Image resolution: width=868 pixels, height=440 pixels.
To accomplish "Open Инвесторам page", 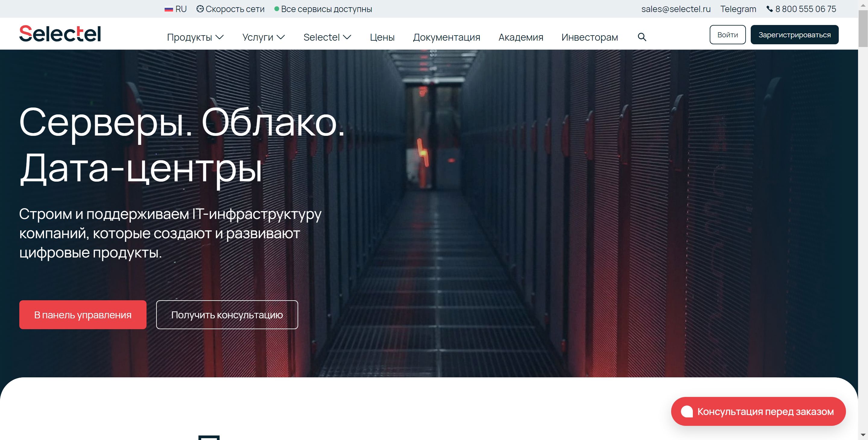I will [x=589, y=37].
